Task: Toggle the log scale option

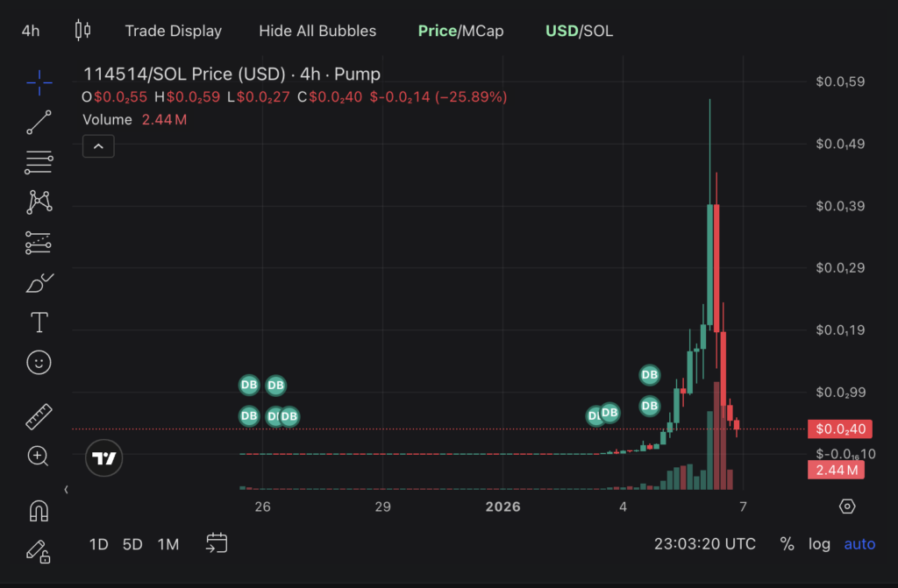Action: click(x=819, y=544)
